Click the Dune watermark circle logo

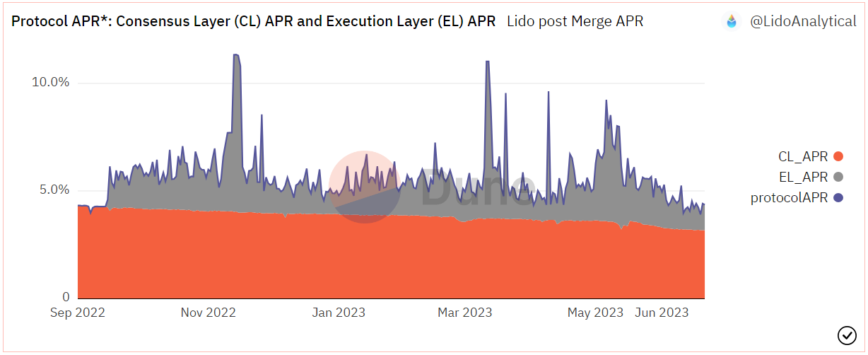(365, 187)
